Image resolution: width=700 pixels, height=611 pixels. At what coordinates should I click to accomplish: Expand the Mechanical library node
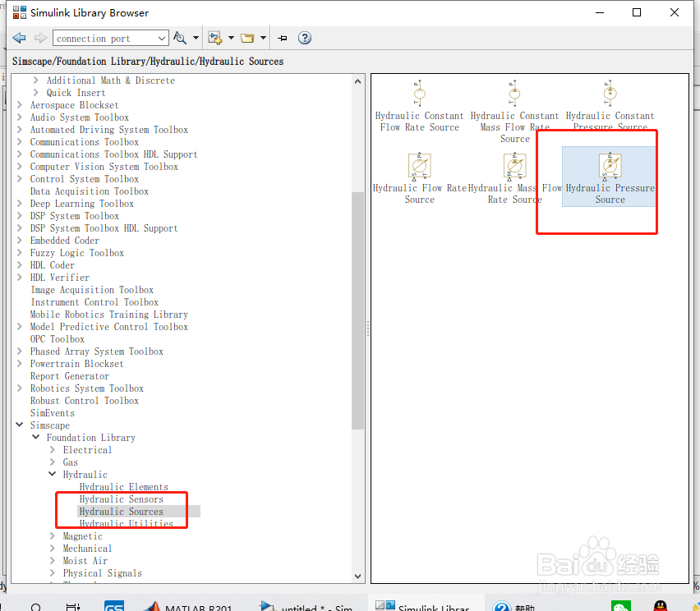pyautogui.click(x=53, y=548)
